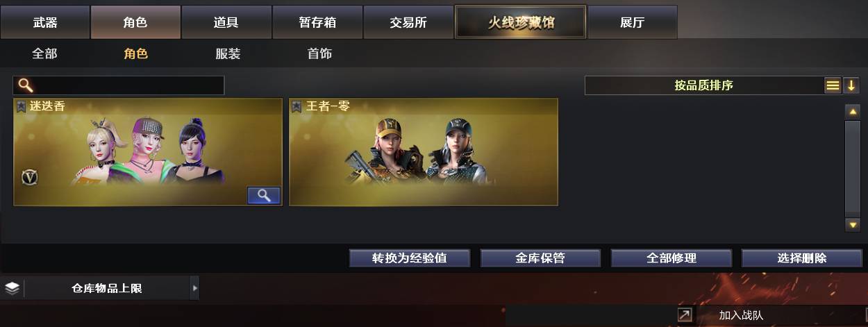Viewport: 868px width, 327px height.
Task: Click the 转换为经验值 button
Action: (x=410, y=258)
